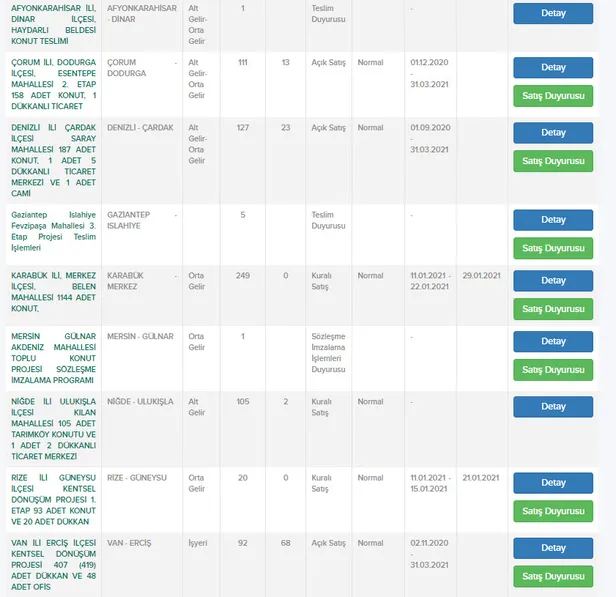Open Detay for the Karabük Merkez project
The image size is (616, 597).
coord(553,281)
